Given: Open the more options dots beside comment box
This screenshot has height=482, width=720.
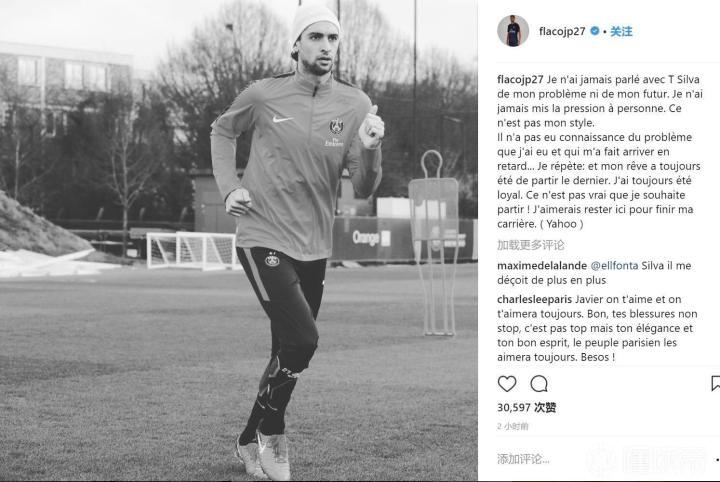Looking at the screenshot, I should tap(717, 459).
